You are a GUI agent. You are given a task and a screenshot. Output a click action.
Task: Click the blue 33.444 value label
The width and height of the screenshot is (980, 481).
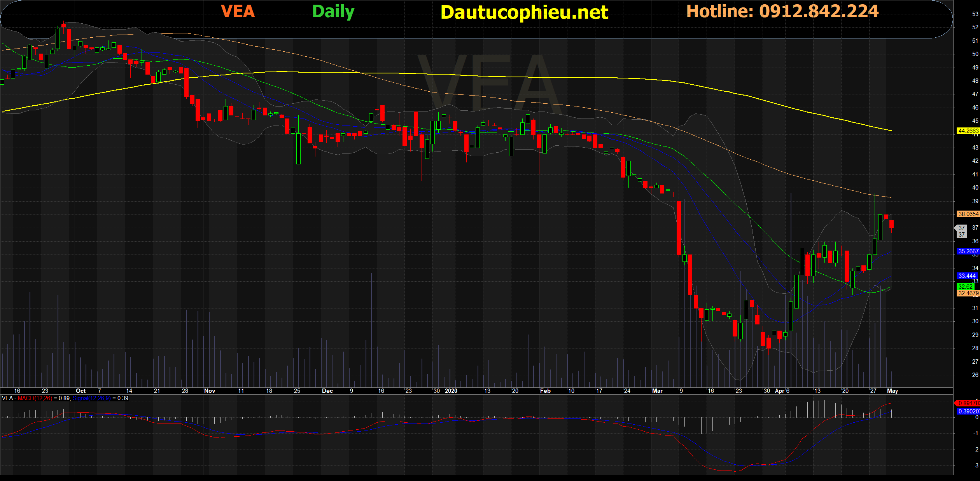[967, 276]
